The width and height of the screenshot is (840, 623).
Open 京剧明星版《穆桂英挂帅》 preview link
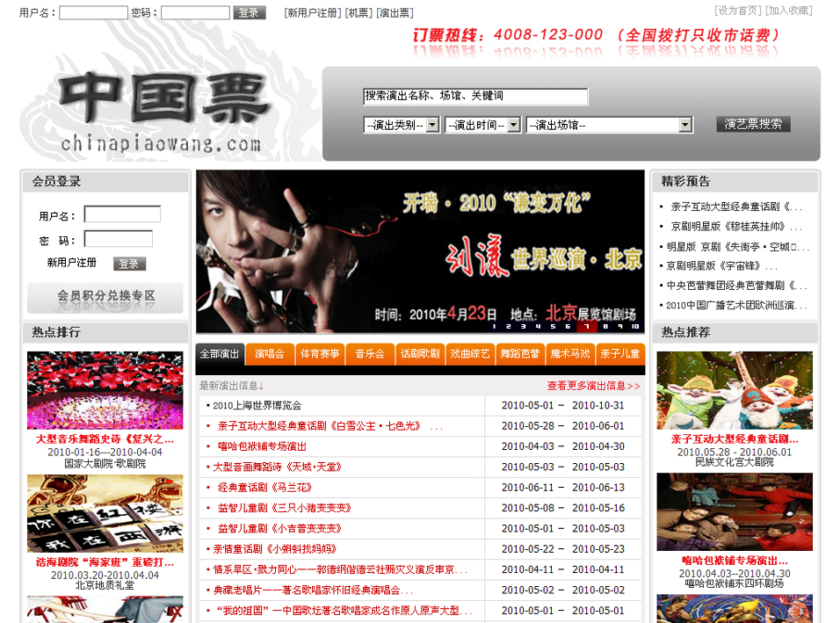pyautogui.click(x=736, y=227)
